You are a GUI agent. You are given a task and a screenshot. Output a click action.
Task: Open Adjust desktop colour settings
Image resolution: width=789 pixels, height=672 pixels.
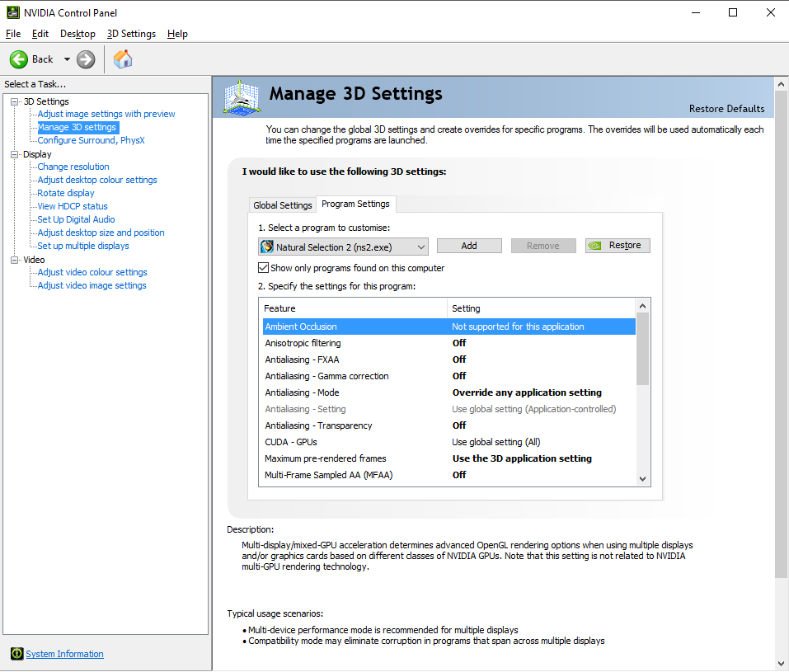97,181
